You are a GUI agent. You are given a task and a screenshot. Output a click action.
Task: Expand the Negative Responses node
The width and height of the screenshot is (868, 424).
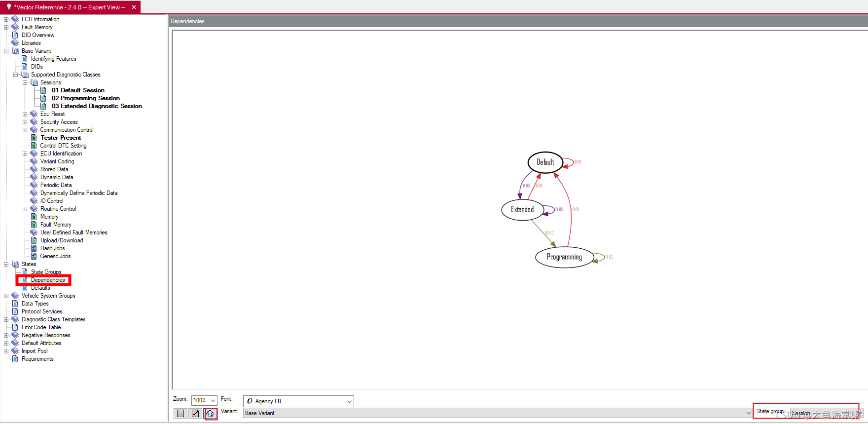pos(6,335)
